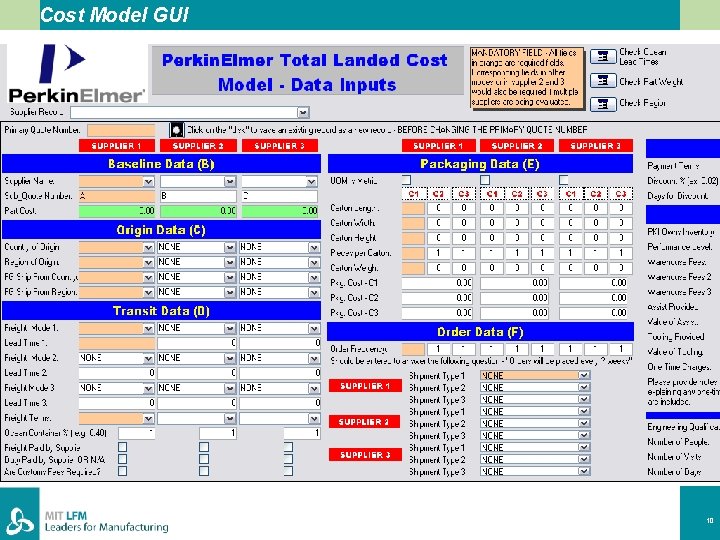Click Supplier 2 Pkg. Cost - C2 field

pos(515,298)
